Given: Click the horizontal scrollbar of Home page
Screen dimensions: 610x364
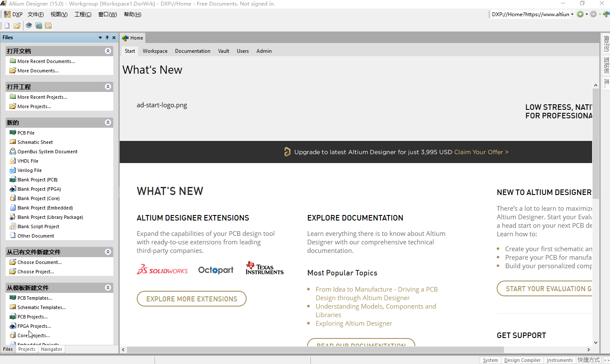Looking at the screenshot, I should tap(315, 350).
